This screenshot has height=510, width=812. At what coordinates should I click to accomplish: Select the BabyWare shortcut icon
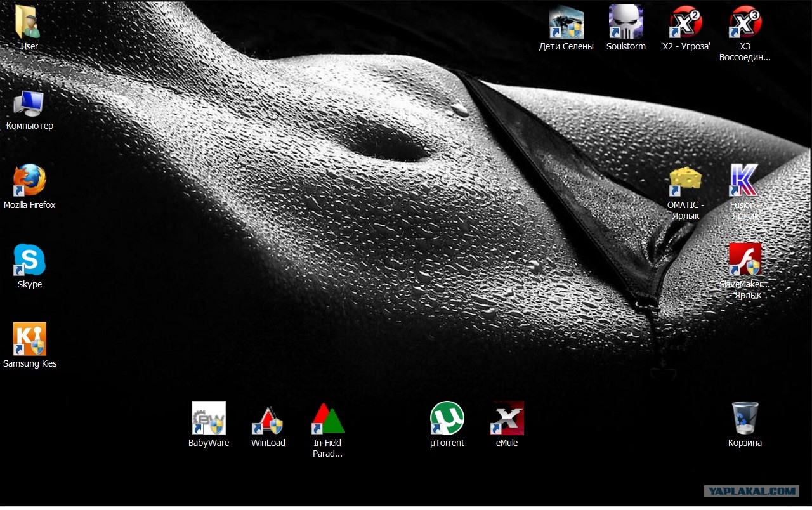(x=209, y=419)
